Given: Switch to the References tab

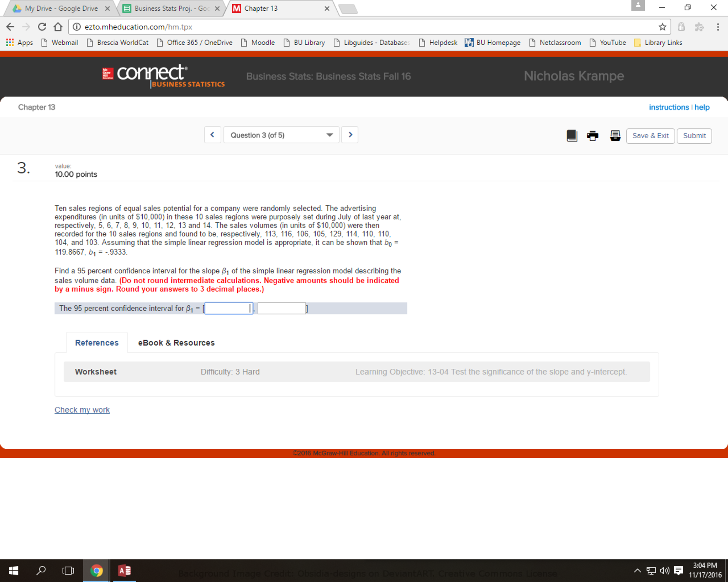Looking at the screenshot, I should (97, 342).
